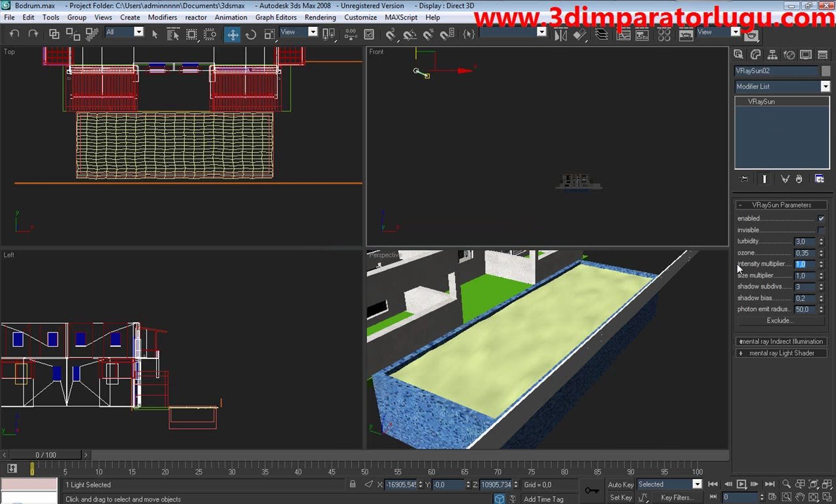Activate the Select and Rotate tool
This screenshot has width=836, height=504.
click(x=251, y=34)
